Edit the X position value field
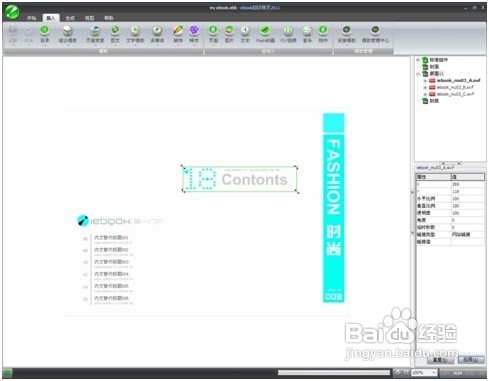 467,184
